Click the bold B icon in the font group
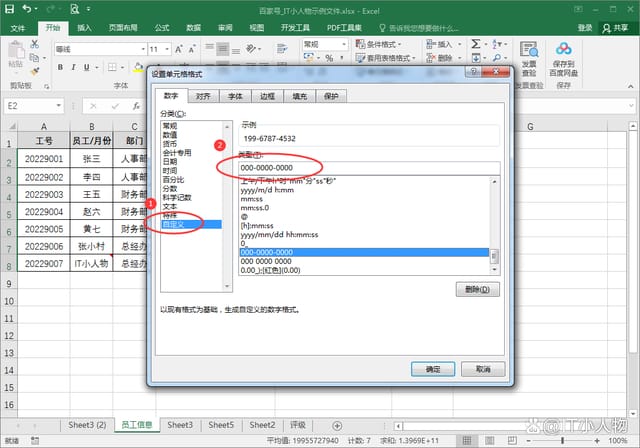This screenshot has width=640, height=448. [60, 66]
